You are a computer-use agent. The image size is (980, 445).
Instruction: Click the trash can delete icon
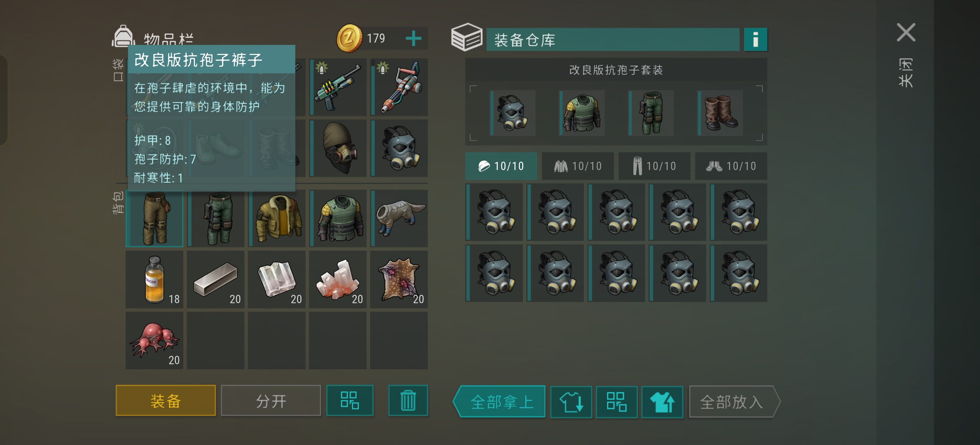pyautogui.click(x=408, y=400)
